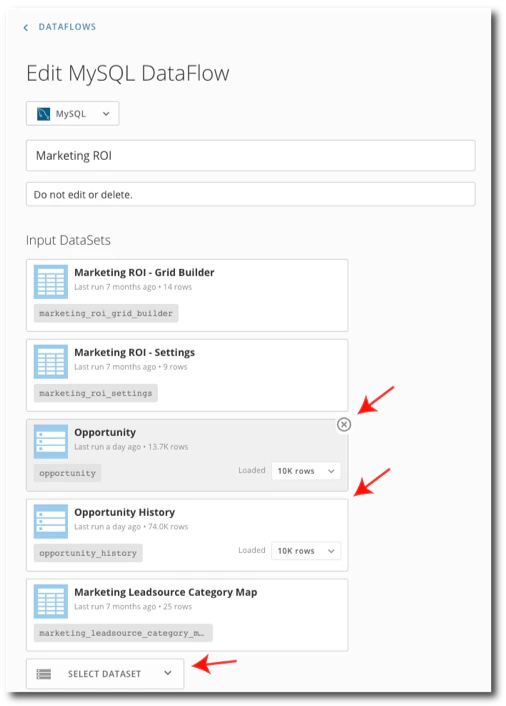Click the Edit MySQL DataFlow heading

point(128,73)
